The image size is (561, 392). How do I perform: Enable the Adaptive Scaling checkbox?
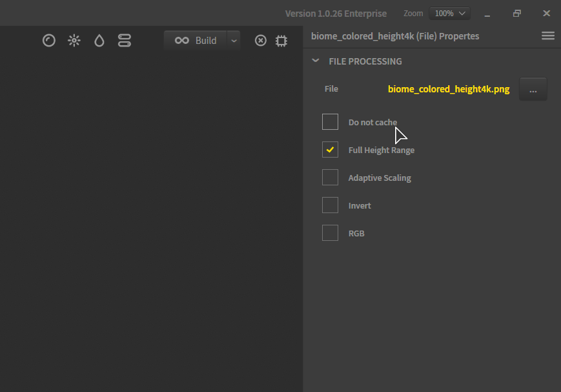(330, 178)
